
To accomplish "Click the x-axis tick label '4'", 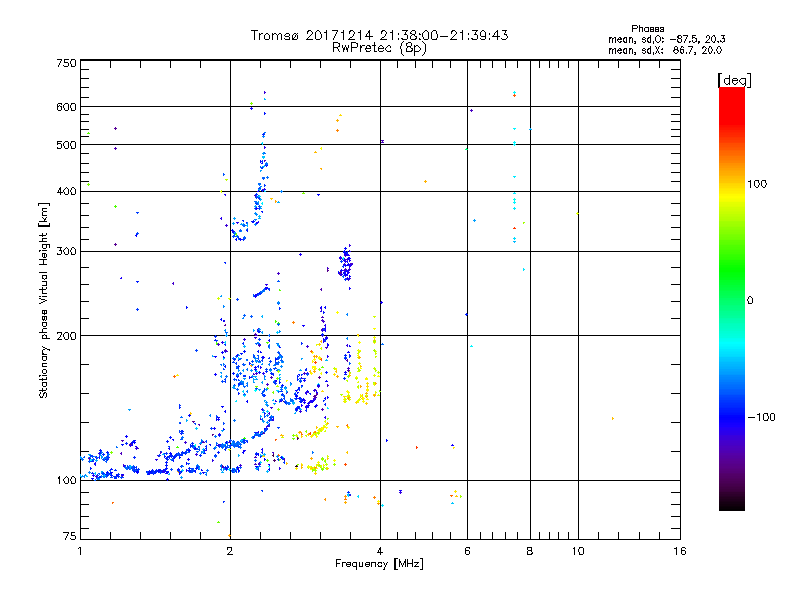I will coord(380,551).
